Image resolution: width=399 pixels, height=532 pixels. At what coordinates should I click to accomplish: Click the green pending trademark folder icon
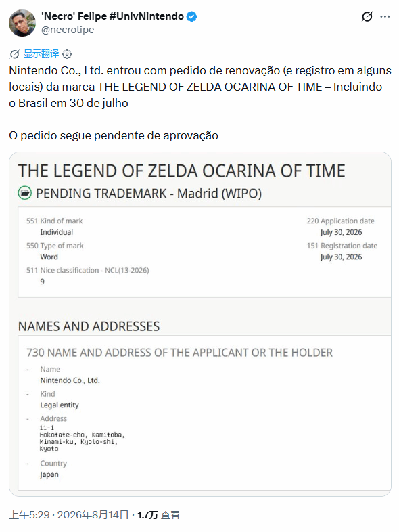[x=24, y=193]
